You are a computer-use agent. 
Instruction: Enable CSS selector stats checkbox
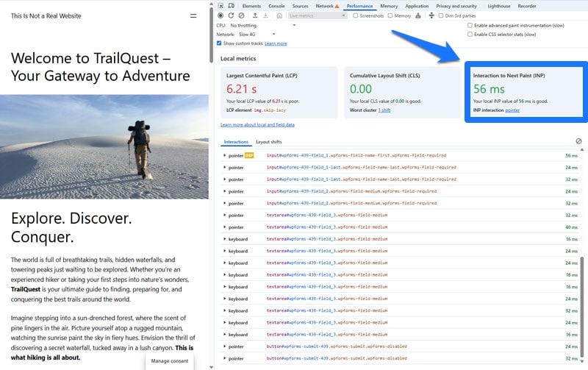point(470,34)
